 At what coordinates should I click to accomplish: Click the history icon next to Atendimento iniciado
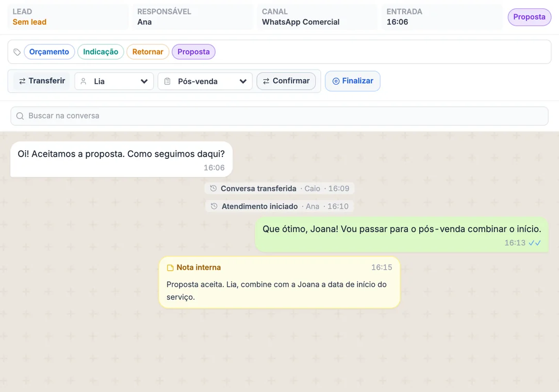point(214,206)
